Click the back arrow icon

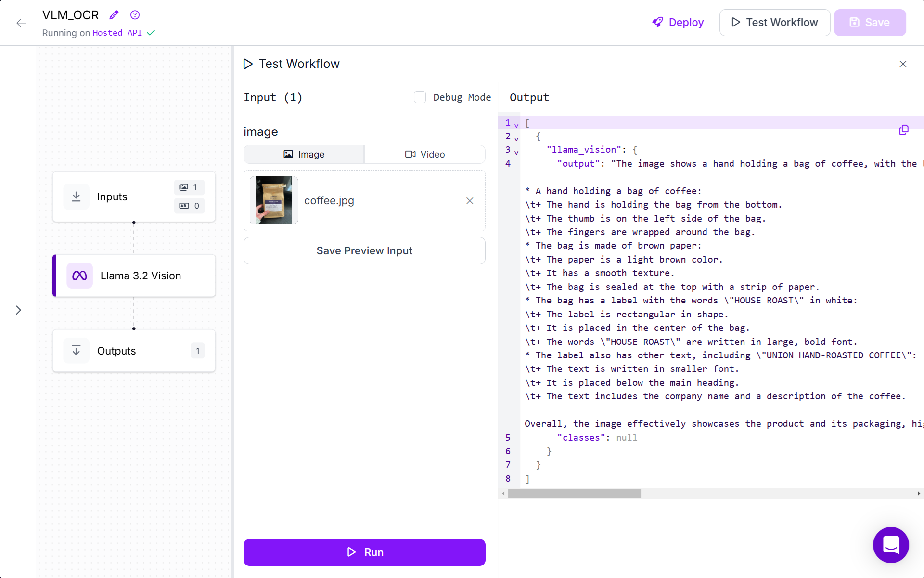21,23
